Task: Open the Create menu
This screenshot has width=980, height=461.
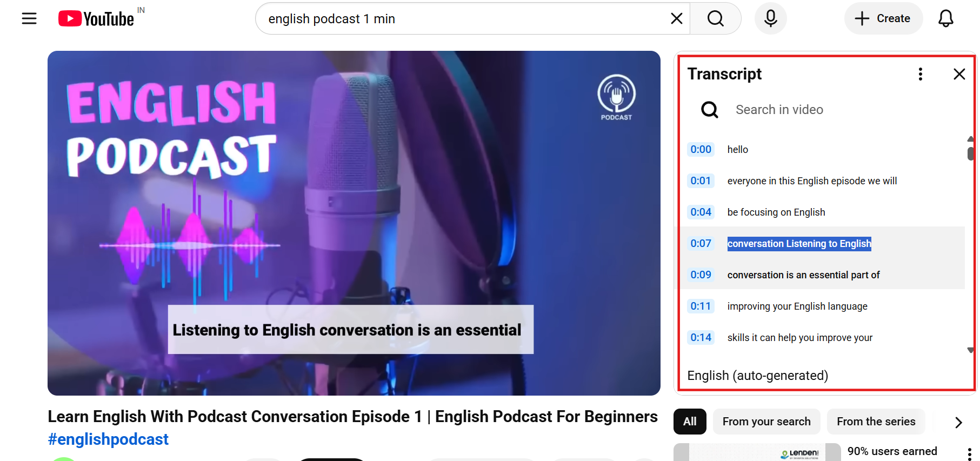Action: (883, 18)
